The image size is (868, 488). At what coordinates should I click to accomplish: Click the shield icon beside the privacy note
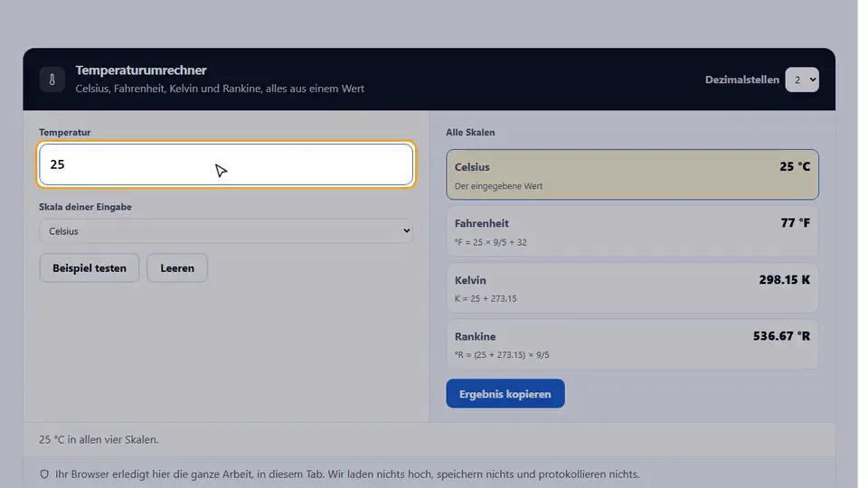click(x=44, y=474)
